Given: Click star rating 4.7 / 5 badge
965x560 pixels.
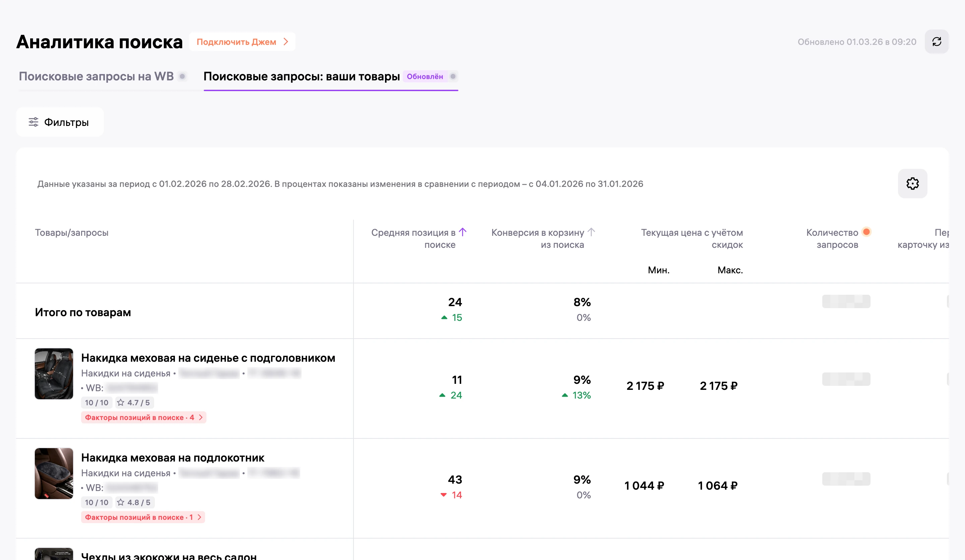Looking at the screenshot, I should click(134, 403).
